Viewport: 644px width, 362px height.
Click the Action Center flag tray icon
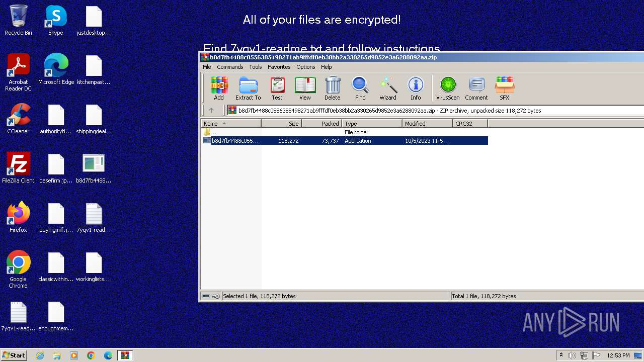[597, 355]
